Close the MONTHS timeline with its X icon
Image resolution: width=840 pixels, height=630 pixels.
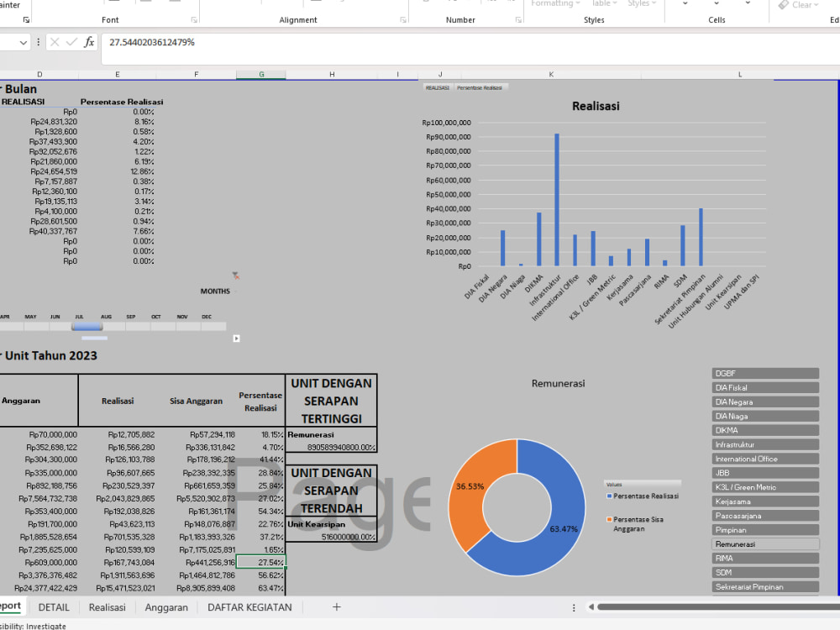click(235, 276)
